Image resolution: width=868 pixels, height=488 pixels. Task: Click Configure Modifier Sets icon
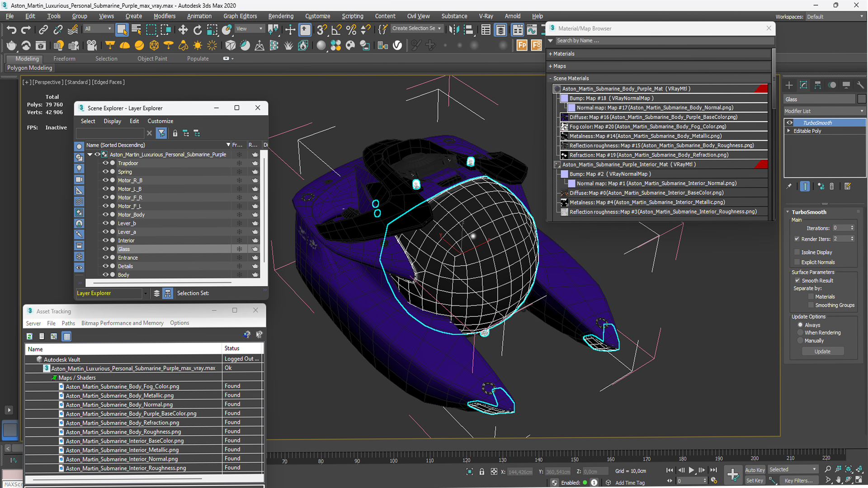point(848,186)
